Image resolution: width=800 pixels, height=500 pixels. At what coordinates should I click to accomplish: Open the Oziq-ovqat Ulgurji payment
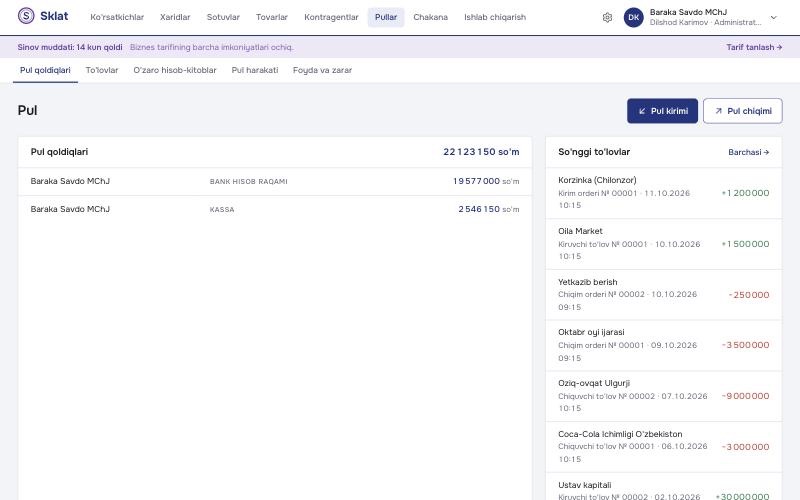click(x=664, y=396)
